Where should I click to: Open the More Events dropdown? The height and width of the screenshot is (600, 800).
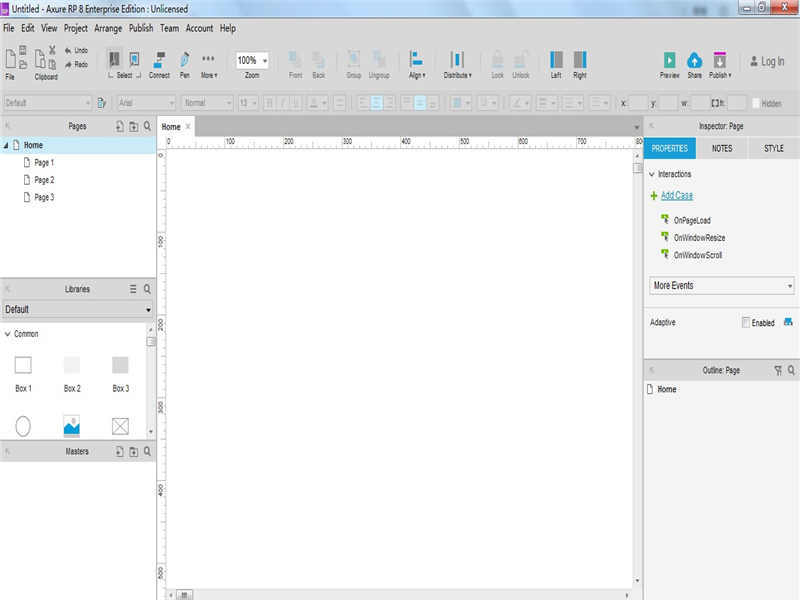click(721, 286)
